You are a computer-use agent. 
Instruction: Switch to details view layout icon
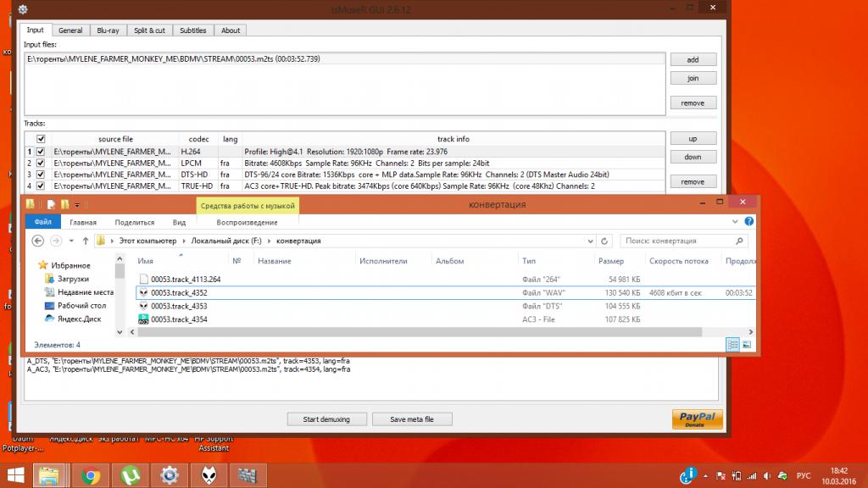733,345
